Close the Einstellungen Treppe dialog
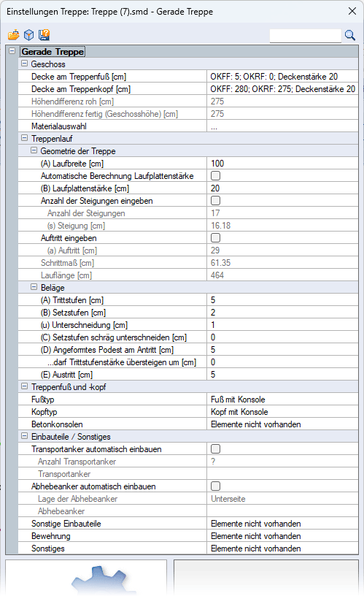Viewport: 364px width, 596px height. point(352,12)
